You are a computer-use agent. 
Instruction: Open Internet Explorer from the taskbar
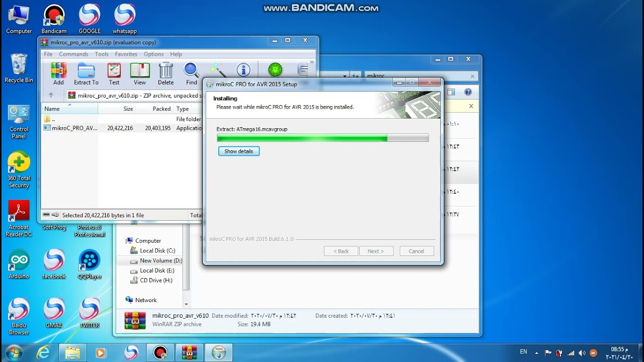click(x=44, y=352)
